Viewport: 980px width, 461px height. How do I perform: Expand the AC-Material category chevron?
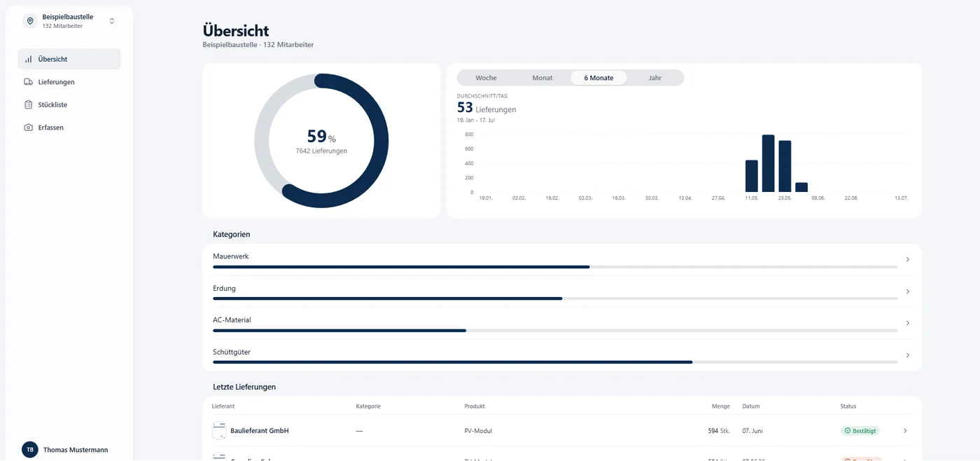908,323
